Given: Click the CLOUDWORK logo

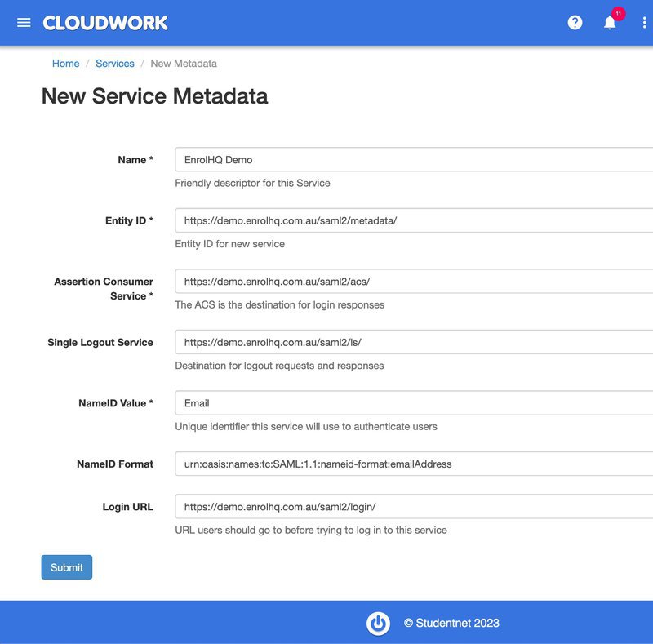Looking at the screenshot, I should coord(104,22).
